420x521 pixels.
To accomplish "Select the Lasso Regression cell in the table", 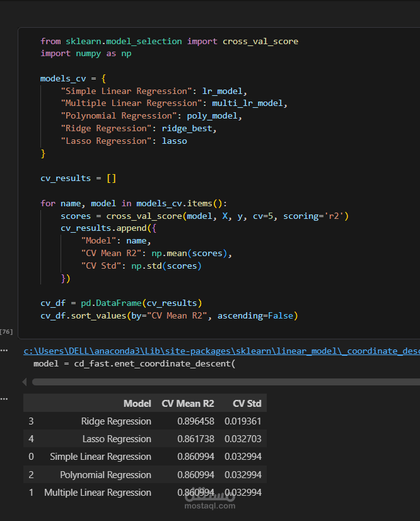I will (x=117, y=439).
